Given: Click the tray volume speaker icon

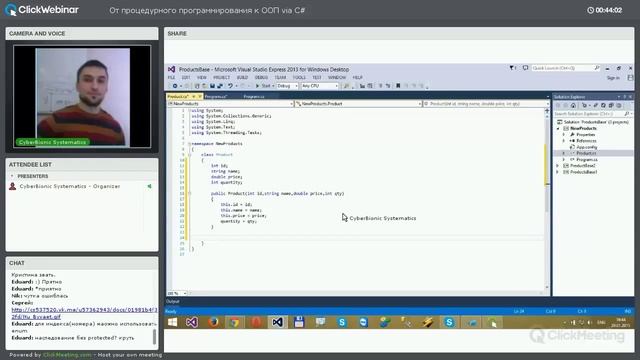Looking at the screenshot, I should tap(589, 322).
